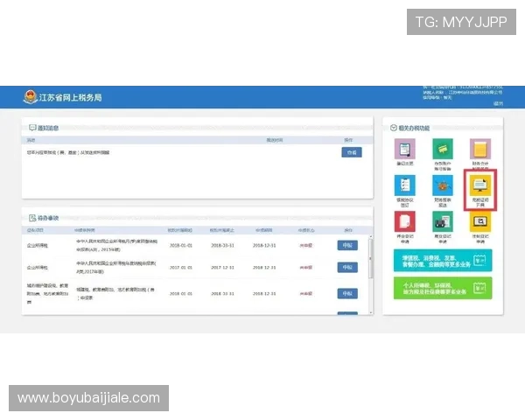
Task: Click the logout link at top right
Action: pos(498,104)
